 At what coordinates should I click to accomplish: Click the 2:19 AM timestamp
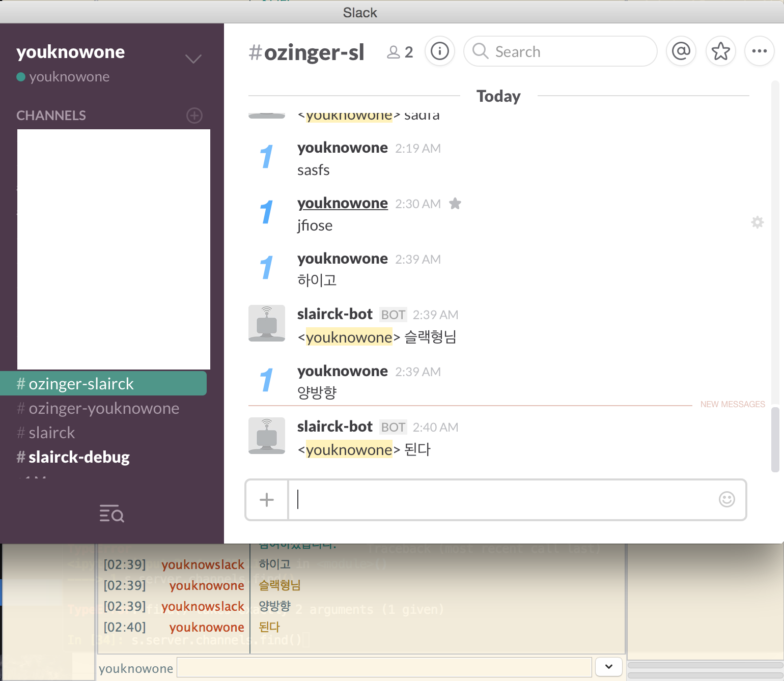click(x=418, y=149)
